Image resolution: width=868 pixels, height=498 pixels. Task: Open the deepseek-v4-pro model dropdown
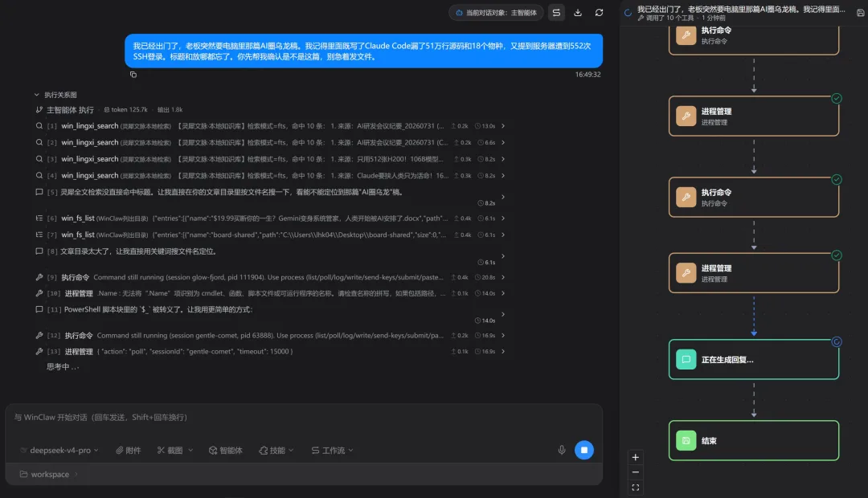[x=59, y=451]
